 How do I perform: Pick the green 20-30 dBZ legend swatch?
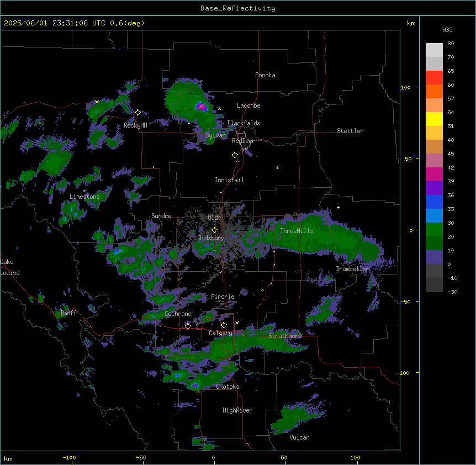pyautogui.click(x=434, y=230)
